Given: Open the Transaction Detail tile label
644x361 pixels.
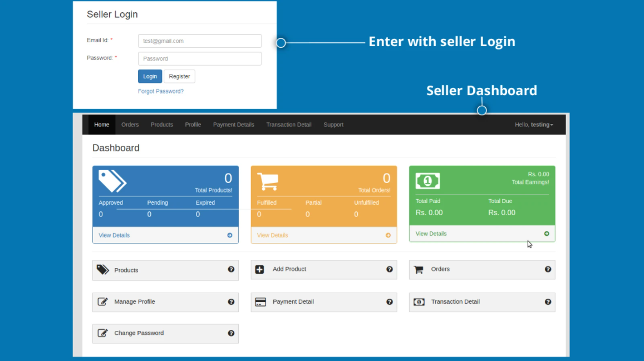Looking at the screenshot, I should pyautogui.click(x=455, y=301).
